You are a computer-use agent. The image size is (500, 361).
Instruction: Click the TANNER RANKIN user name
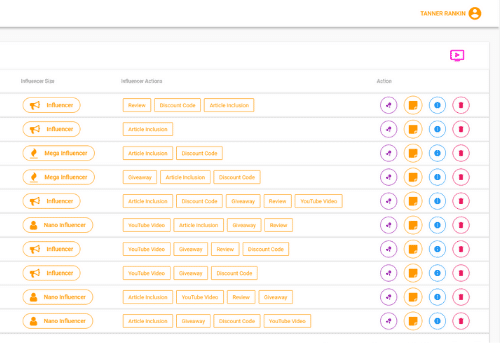(x=443, y=13)
